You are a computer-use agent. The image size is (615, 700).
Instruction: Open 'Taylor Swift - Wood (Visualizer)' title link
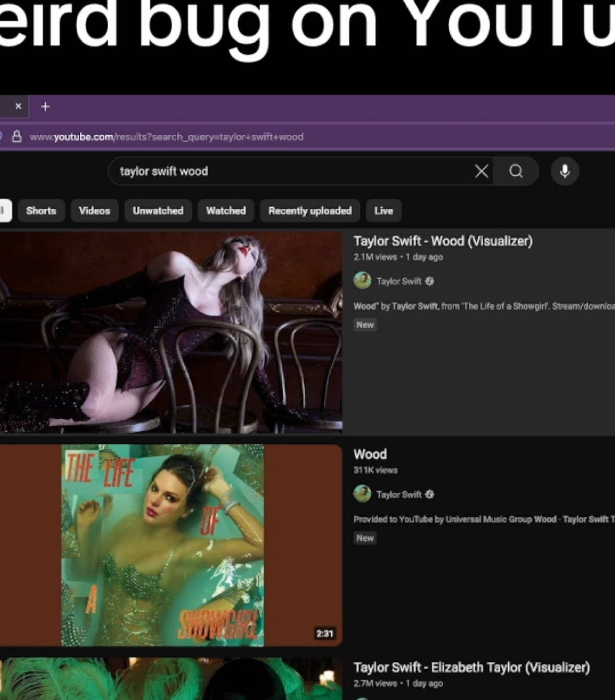(x=443, y=241)
